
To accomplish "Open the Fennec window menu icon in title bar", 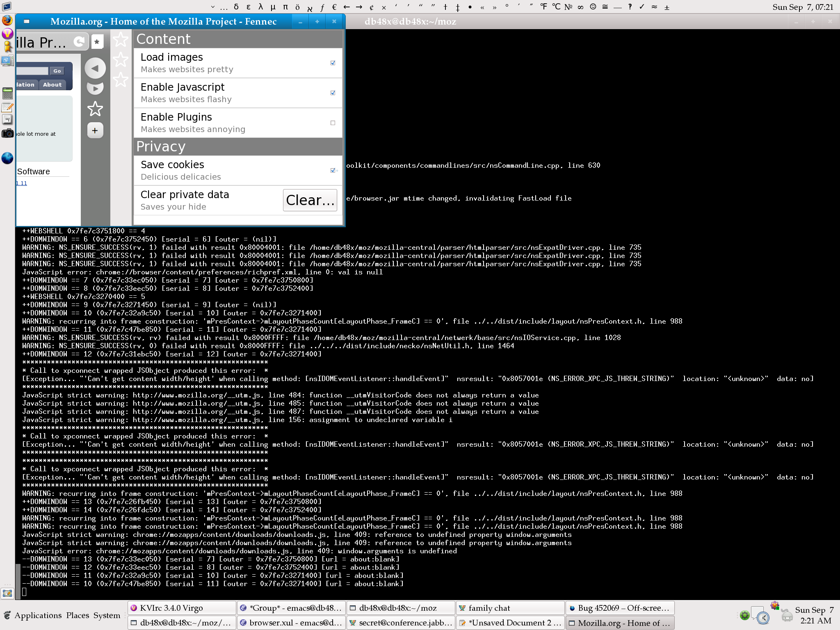I will [x=27, y=21].
